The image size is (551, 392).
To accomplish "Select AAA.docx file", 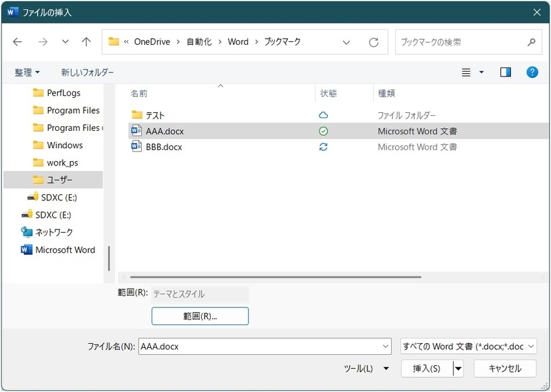I will coord(337,131).
